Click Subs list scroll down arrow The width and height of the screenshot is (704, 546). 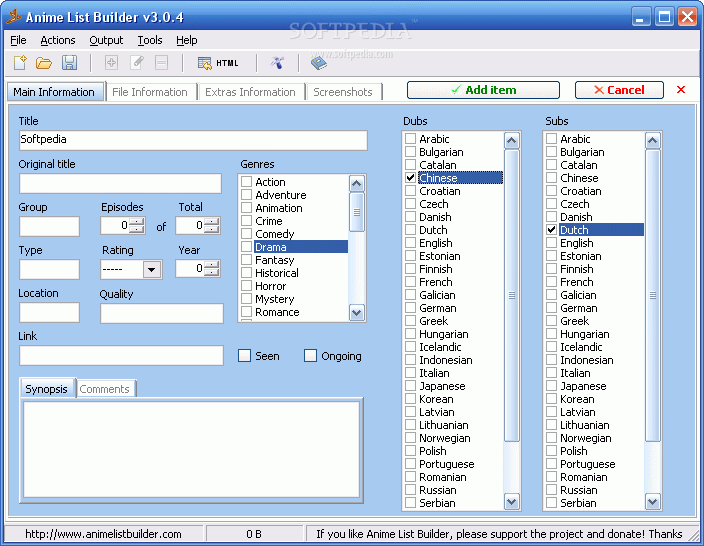[652, 502]
